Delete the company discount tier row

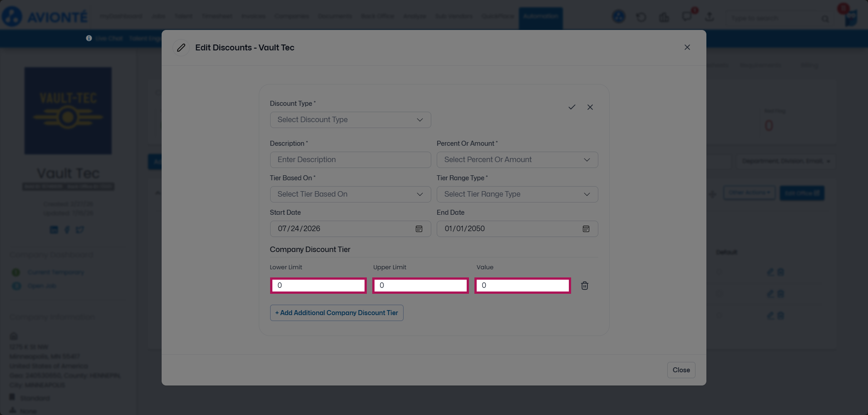[x=585, y=286]
